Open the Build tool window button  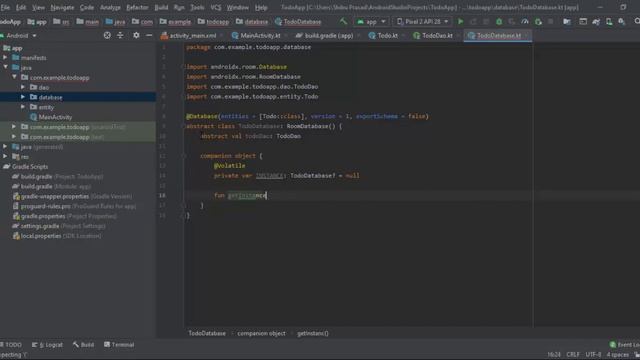pos(83,344)
